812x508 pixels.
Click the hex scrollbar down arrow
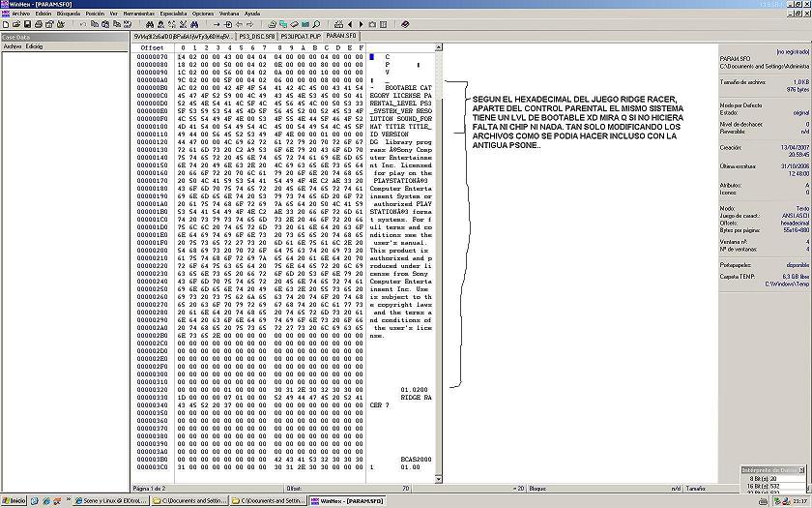click(439, 480)
